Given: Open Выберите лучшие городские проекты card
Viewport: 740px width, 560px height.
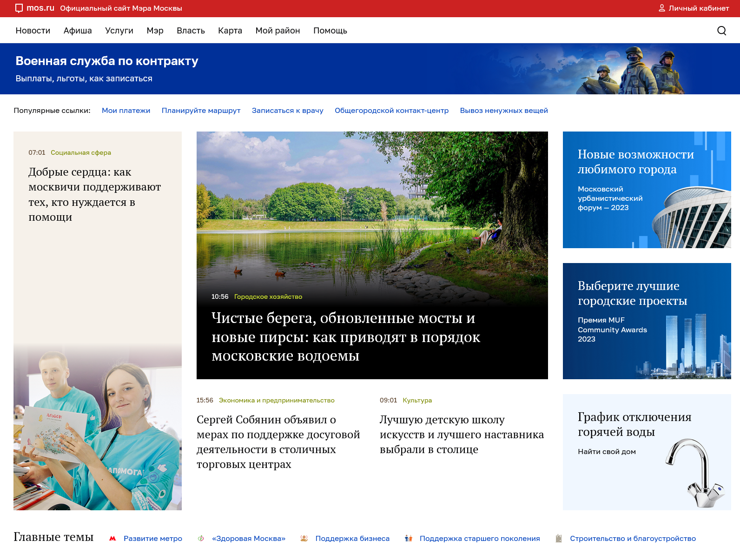Looking at the screenshot, I should 647,321.
